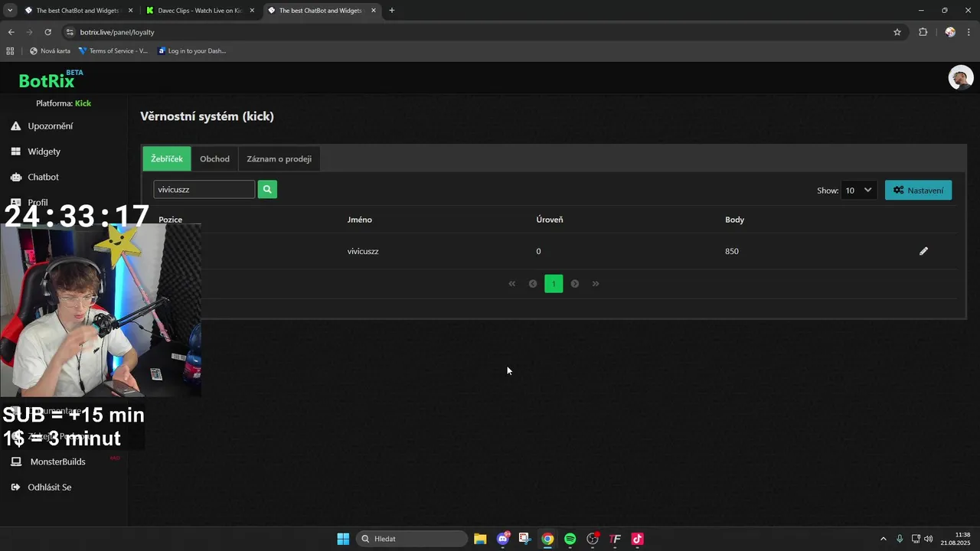Click the grid icon beside Widgety
Image resolution: width=980 pixels, height=551 pixels.
pos(15,152)
